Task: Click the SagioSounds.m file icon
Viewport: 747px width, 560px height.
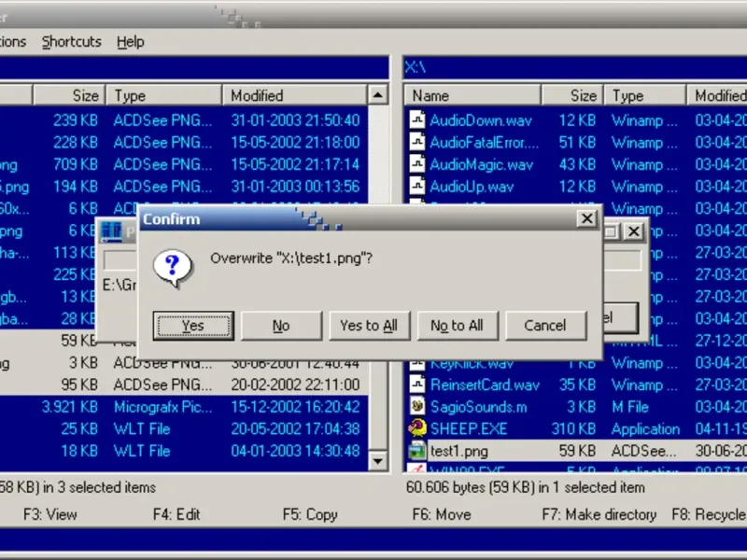Action: pos(416,407)
